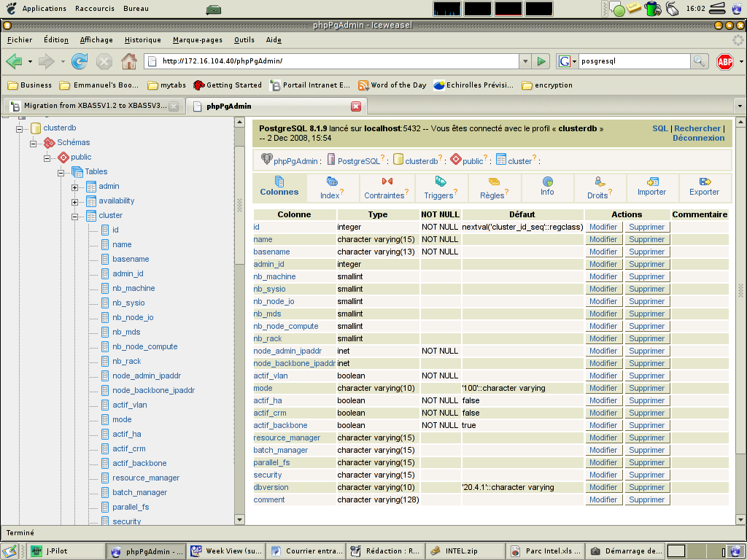747x560 pixels.
Task: Collapse the cluster table tree node
Action: pyautogui.click(x=74, y=216)
